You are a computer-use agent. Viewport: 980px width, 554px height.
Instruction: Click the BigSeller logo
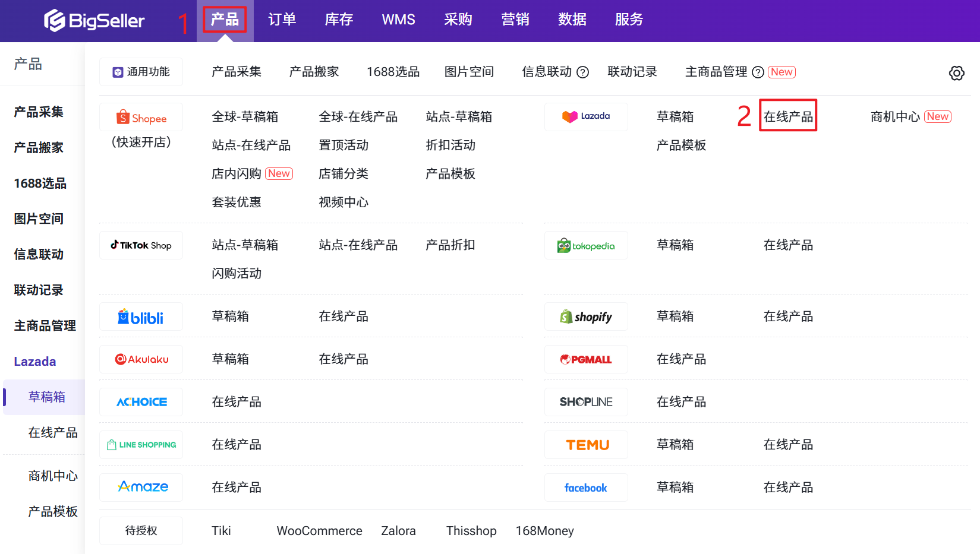(x=94, y=21)
